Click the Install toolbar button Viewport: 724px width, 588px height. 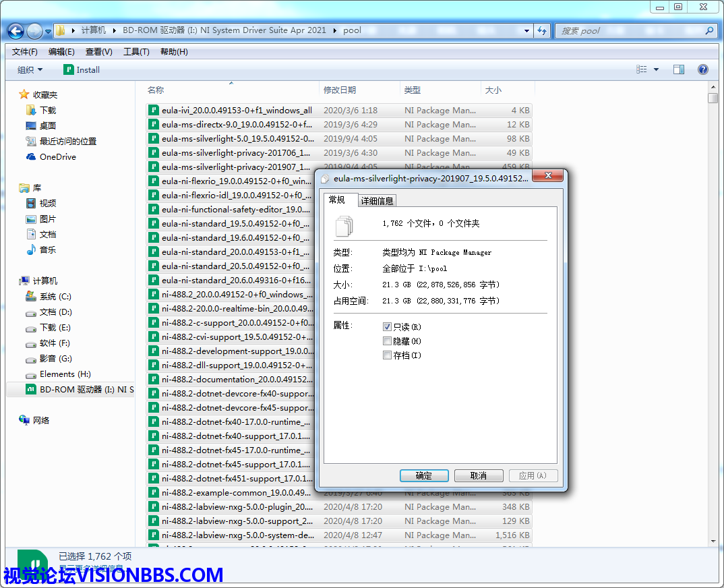point(82,69)
